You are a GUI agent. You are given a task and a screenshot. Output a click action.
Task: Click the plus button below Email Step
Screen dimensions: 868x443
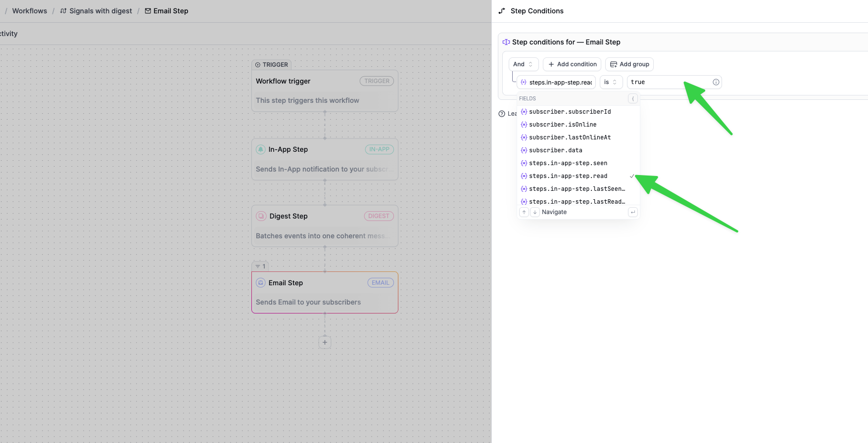325,342
